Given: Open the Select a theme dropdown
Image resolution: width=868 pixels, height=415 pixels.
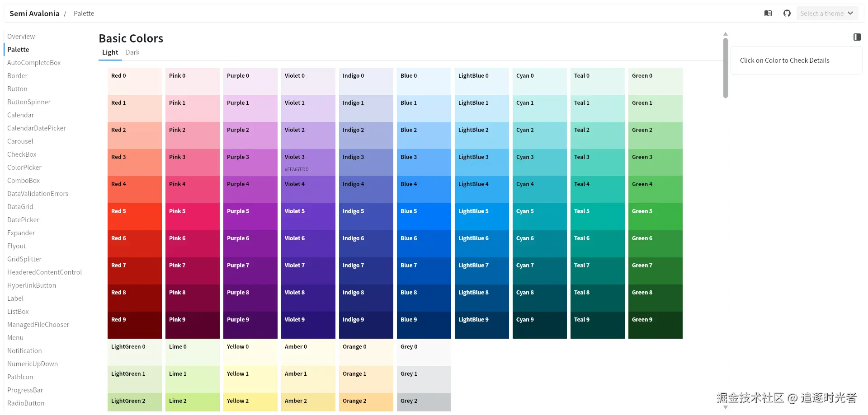Looking at the screenshot, I should pyautogui.click(x=826, y=13).
